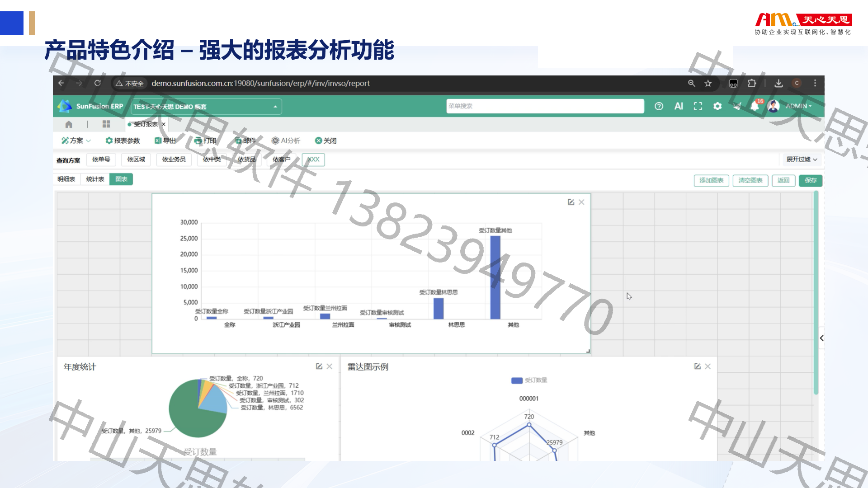Screen dimensions: 868x488
Task: Choose query scheme 依客户
Action: point(282,160)
